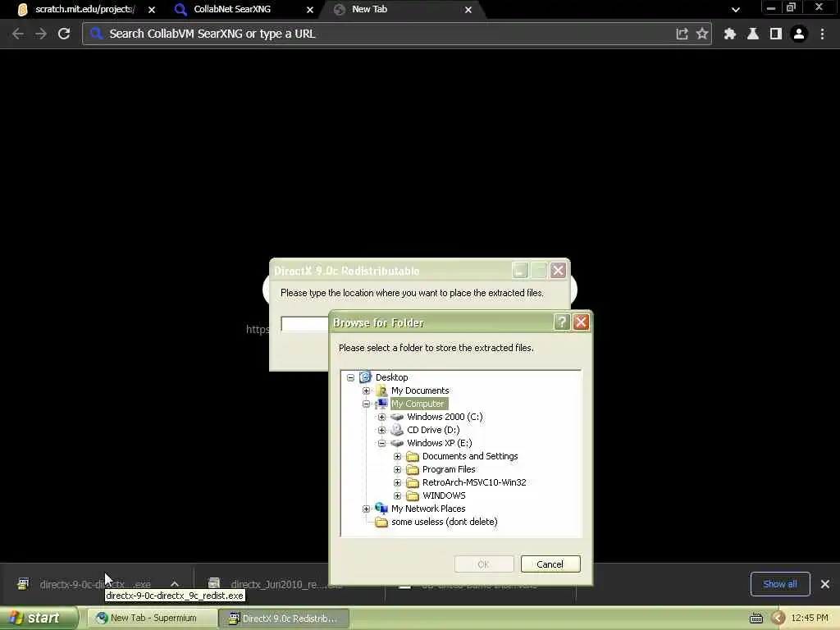Close the downloads bar
The width and height of the screenshot is (840, 630).
click(825, 584)
